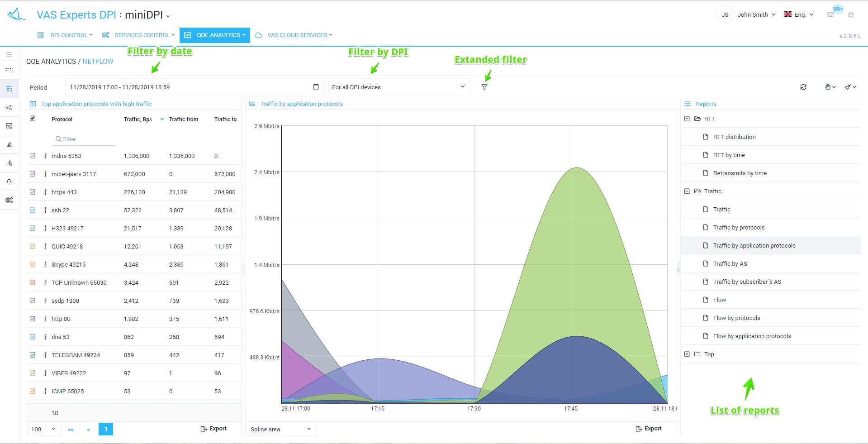Click the settings gears icon in left sidebar
This screenshot has height=444, width=868.
tap(9, 200)
